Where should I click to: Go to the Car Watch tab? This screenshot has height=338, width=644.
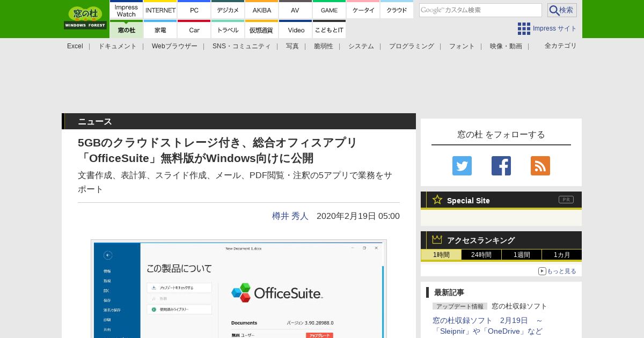tap(194, 29)
